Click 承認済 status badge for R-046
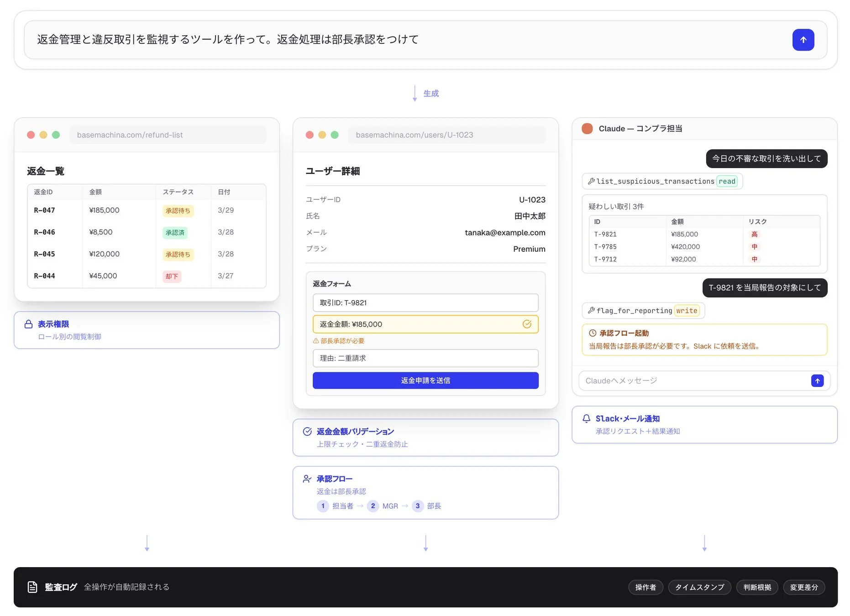This screenshot has width=850, height=616. 175,232
